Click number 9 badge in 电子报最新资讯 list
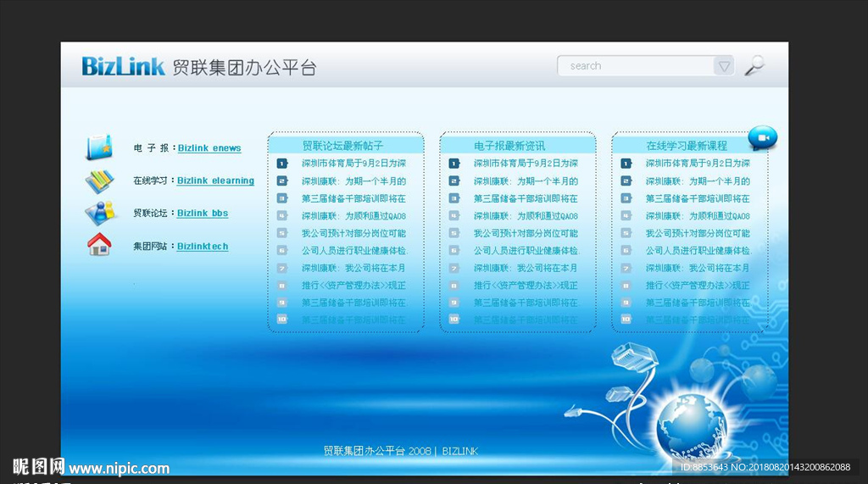 pos(454,303)
